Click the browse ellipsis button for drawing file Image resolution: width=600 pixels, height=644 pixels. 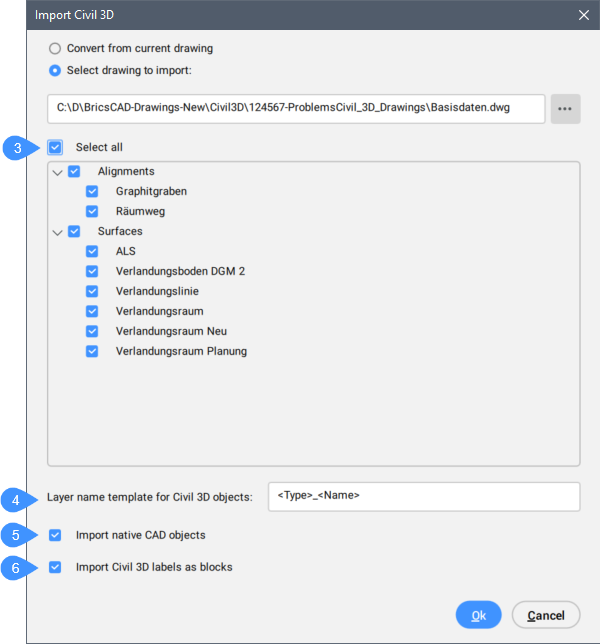pos(566,109)
